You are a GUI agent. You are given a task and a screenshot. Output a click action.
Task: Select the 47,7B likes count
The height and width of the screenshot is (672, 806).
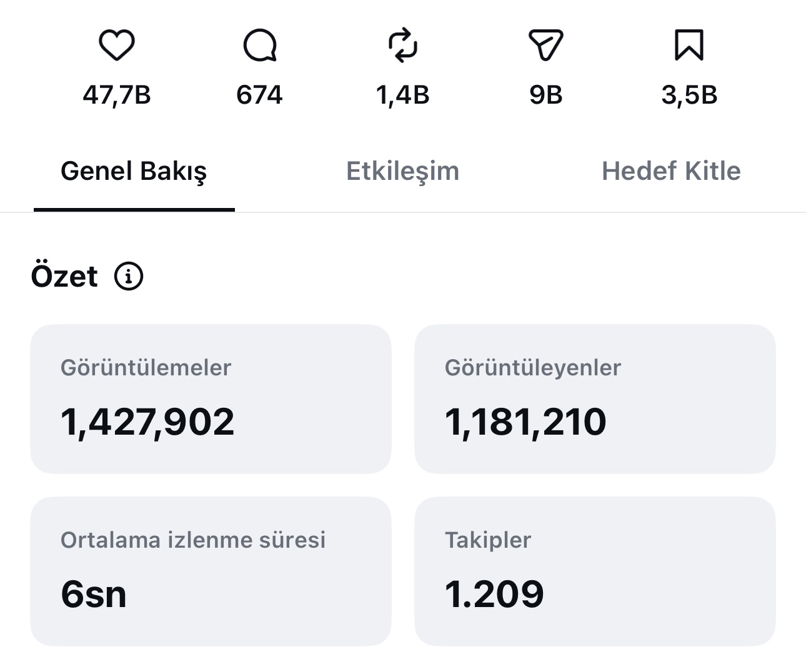pyautogui.click(x=117, y=95)
